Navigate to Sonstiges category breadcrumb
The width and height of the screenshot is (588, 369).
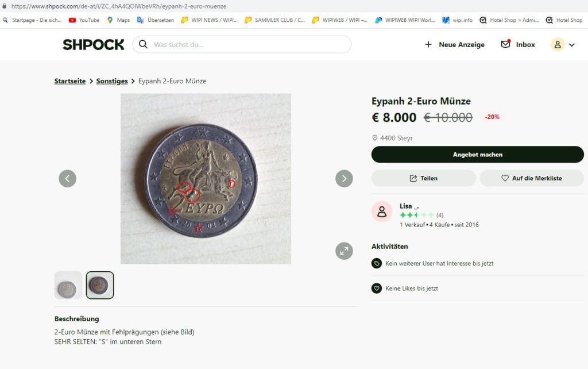click(x=112, y=81)
